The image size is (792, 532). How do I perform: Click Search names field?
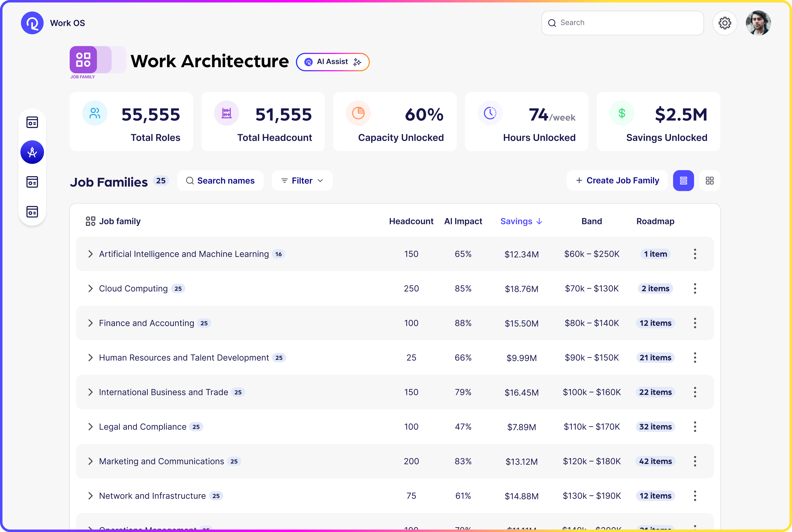pyautogui.click(x=220, y=180)
